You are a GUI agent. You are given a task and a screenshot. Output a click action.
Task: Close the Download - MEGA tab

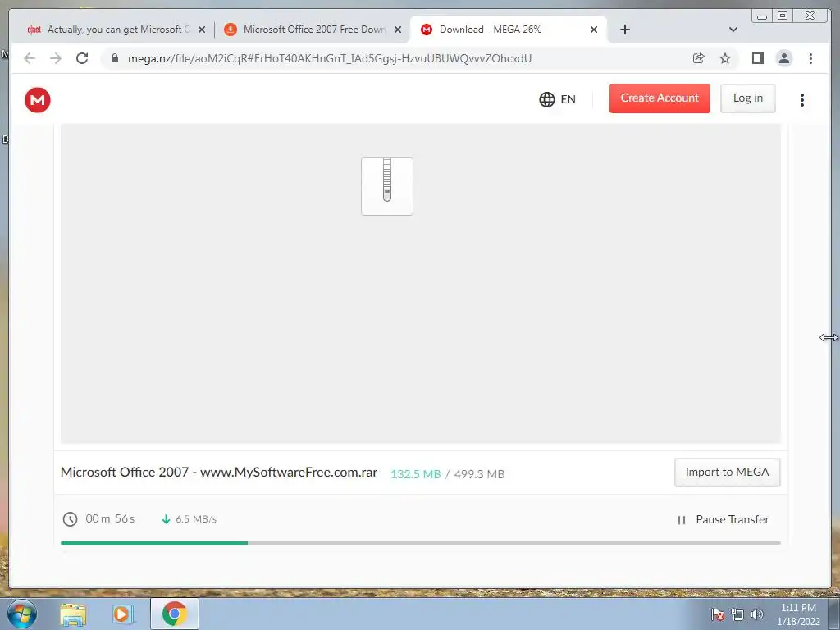click(x=594, y=30)
